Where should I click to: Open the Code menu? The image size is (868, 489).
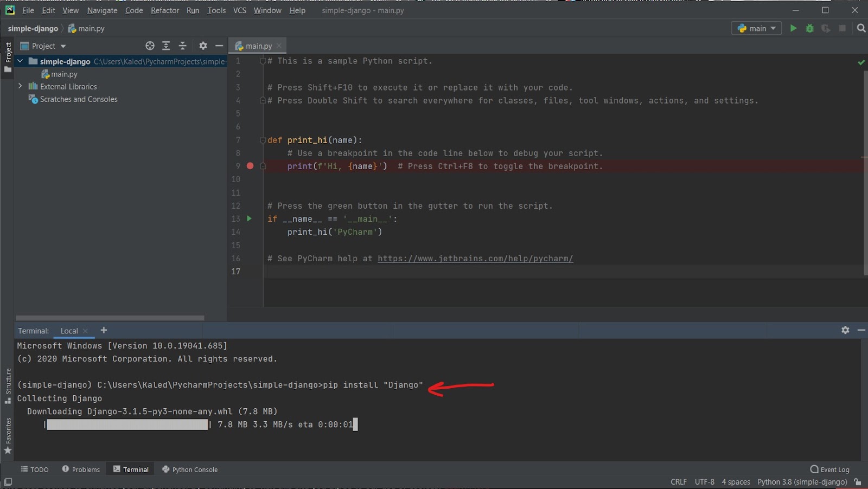coord(134,10)
